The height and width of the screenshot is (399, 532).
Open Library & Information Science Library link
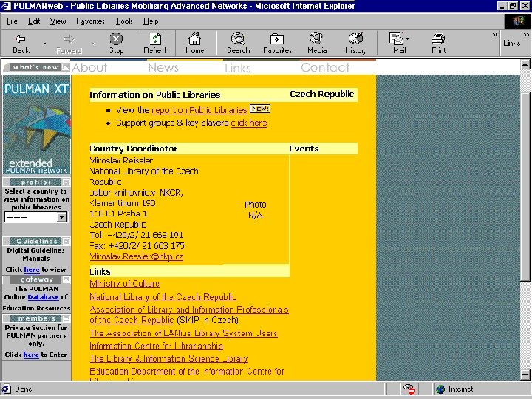click(x=168, y=358)
